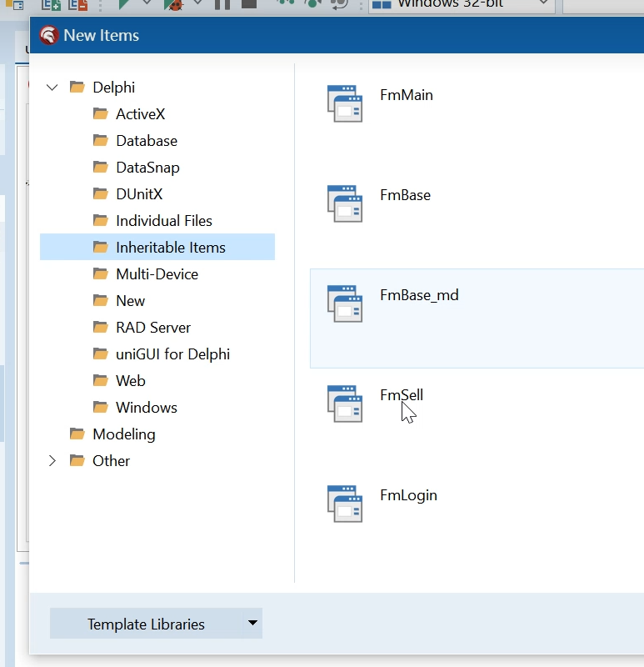The image size is (644, 667).
Task: Select uniGUI for Delphi category
Action: pos(172,354)
